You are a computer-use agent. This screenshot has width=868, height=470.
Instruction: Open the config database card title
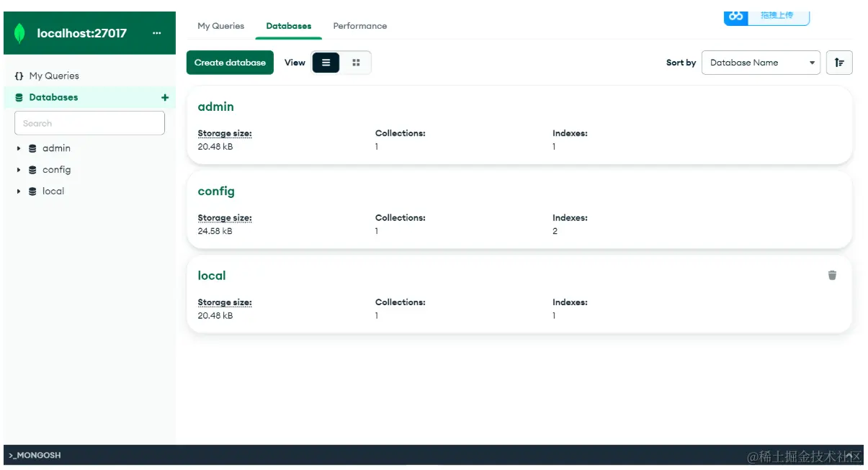coord(216,191)
